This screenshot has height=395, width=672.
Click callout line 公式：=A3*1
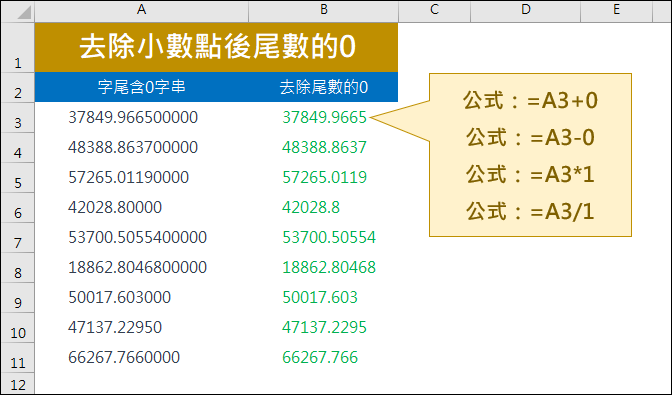click(530, 175)
